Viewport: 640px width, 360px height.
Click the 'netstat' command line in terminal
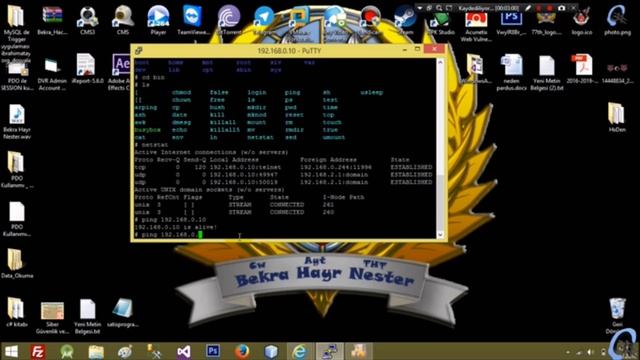[151, 145]
